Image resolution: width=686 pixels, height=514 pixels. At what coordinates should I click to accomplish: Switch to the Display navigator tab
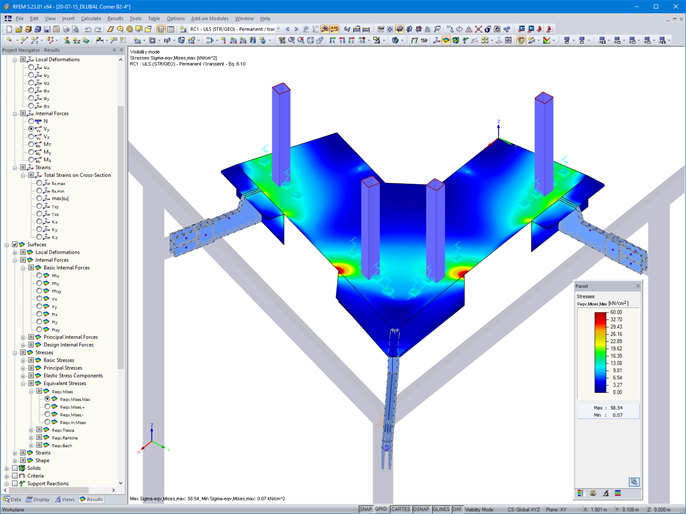pos(38,499)
